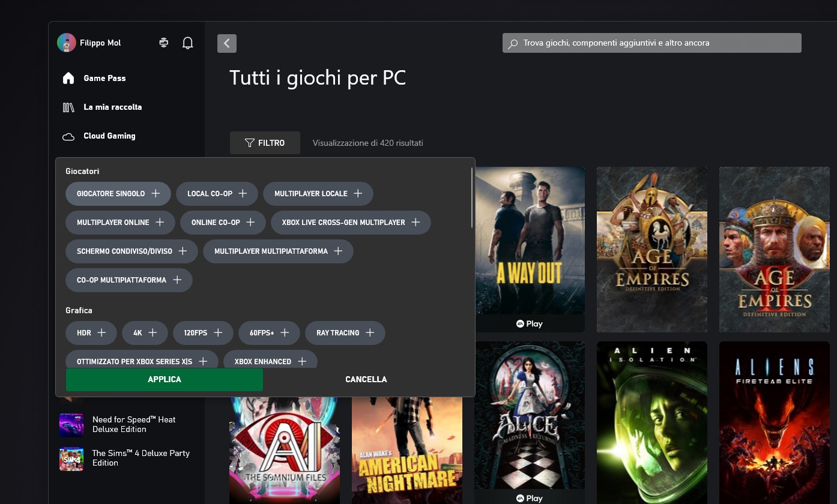The width and height of the screenshot is (837, 504).
Task: Toggle the MULTIPLAYER MULTIPIATTAFORMA filter
Action: (x=279, y=251)
